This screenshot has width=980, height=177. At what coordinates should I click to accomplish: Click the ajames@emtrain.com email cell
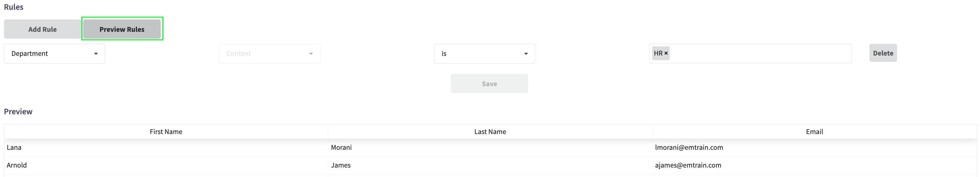(814, 165)
